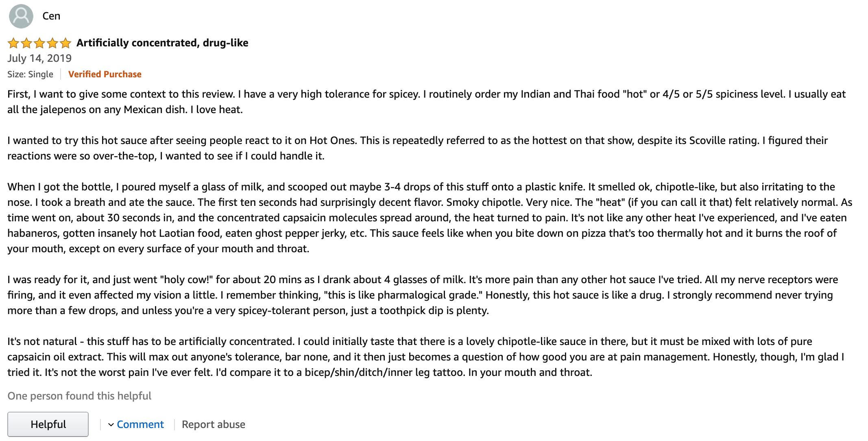Click the fifth (last) rating star
This screenshot has height=441, width=868.
point(65,43)
